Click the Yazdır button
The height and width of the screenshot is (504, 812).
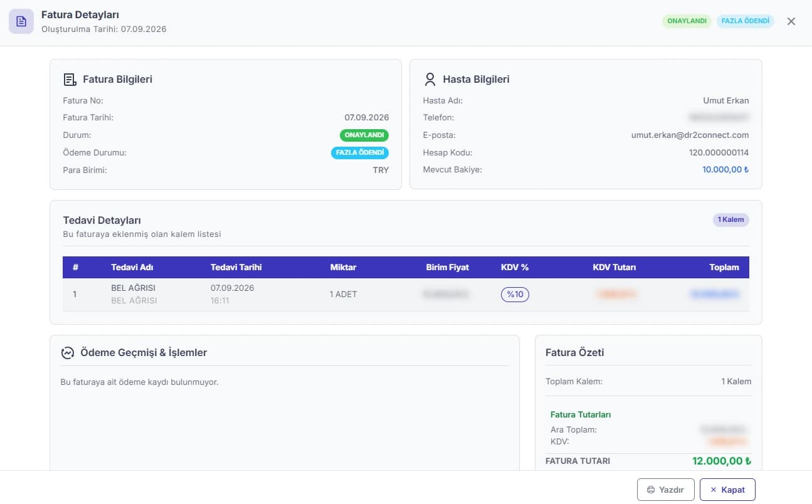coord(666,490)
